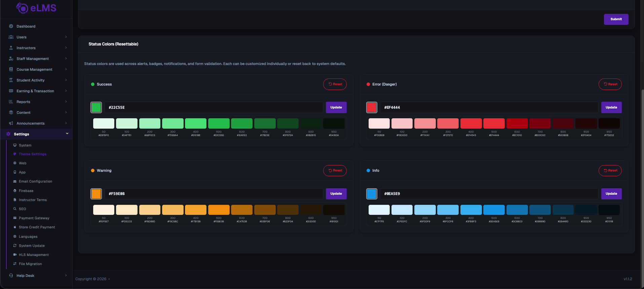
Task: Click the Success hex input field #22C55E
Action: 214,107
